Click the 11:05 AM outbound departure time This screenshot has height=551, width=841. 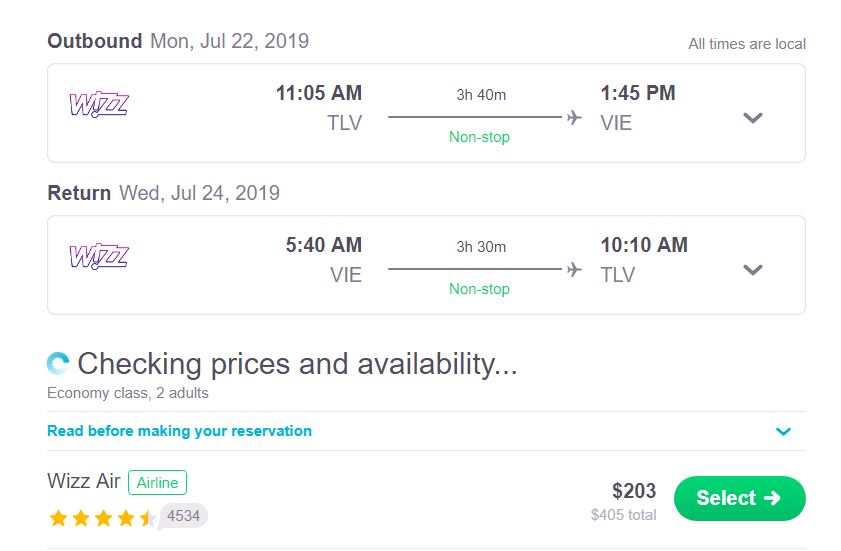point(319,94)
